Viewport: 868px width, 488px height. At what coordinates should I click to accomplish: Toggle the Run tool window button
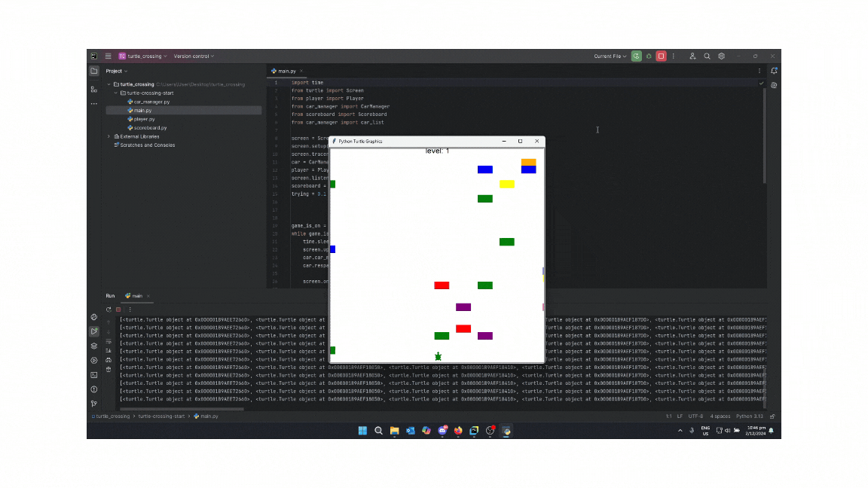pyautogui.click(x=94, y=331)
